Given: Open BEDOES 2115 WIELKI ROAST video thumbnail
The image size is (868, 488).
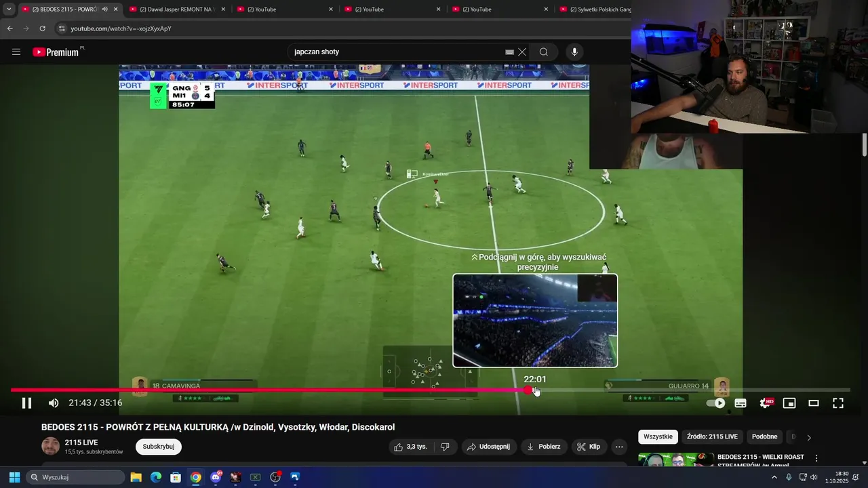Looking at the screenshot, I should [675, 460].
